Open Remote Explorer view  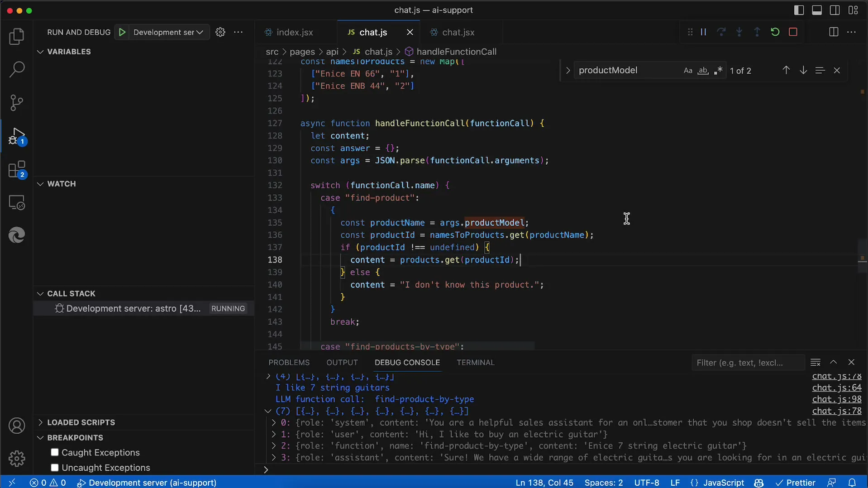click(17, 203)
